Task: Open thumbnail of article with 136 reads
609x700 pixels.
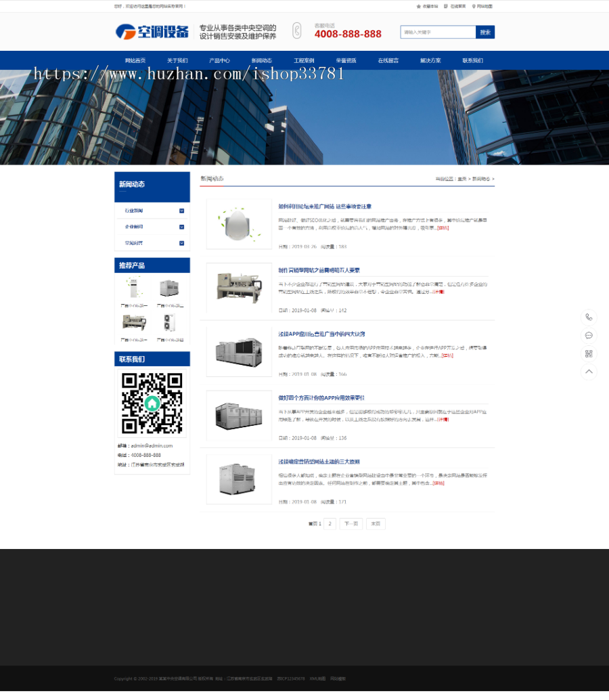Action: click(x=239, y=415)
